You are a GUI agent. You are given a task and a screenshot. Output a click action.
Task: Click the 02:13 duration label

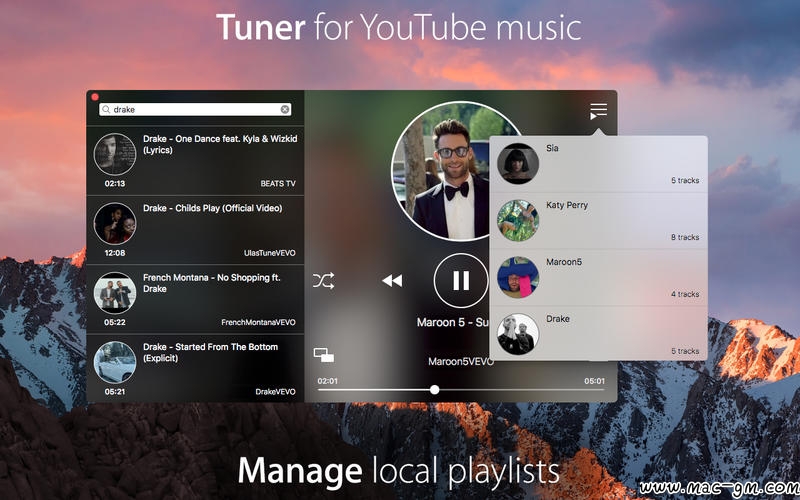pos(115,184)
